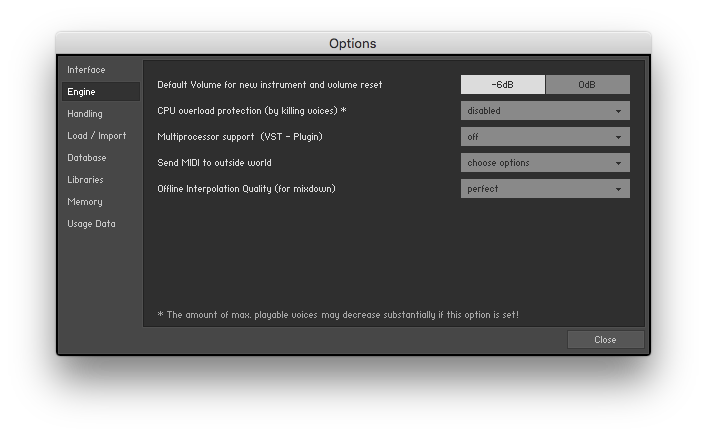This screenshot has width=707, height=436.
Task: Open the Send MIDI to outside world dropdown
Action: coord(545,163)
